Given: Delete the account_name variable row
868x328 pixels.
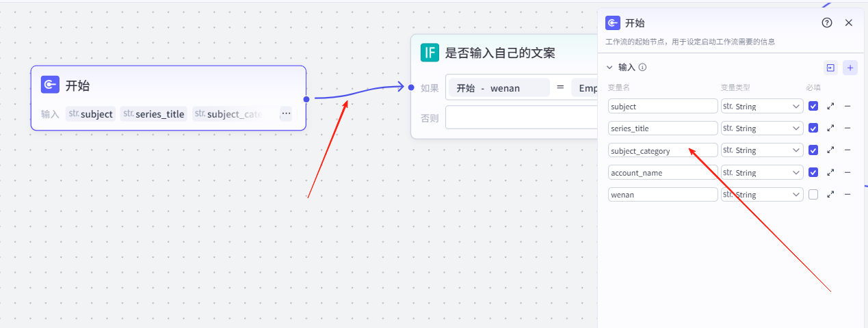Looking at the screenshot, I should tap(847, 173).
